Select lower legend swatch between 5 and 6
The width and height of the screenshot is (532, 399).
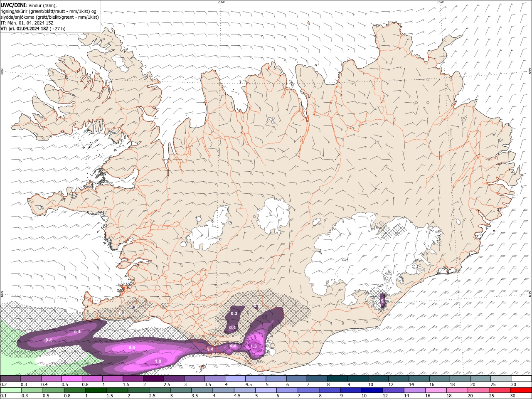coord(266,390)
